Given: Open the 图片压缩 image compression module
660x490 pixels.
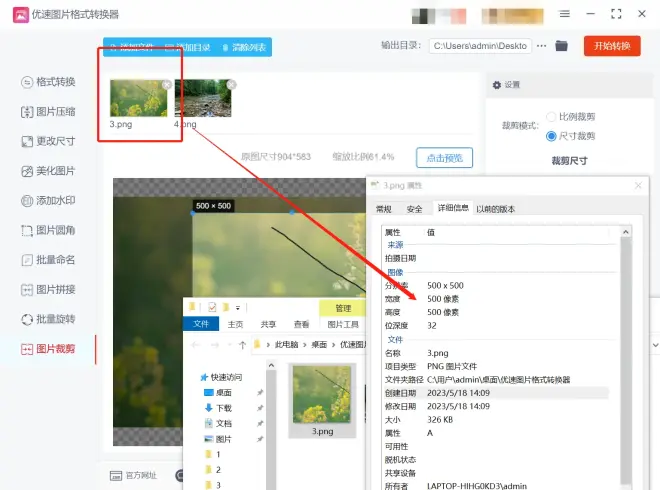Looking at the screenshot, I should coord(48,112).
